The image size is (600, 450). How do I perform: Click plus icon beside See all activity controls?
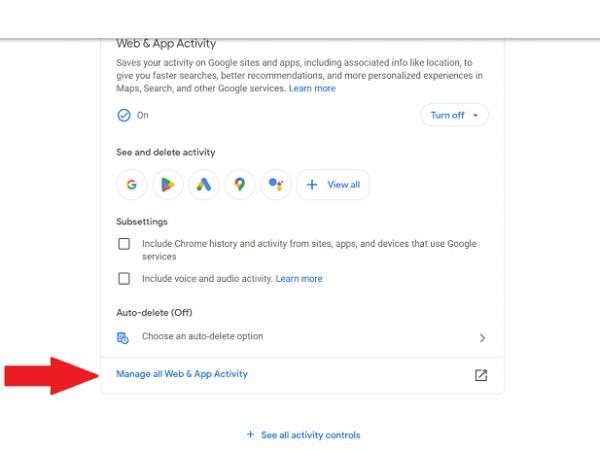251,434
